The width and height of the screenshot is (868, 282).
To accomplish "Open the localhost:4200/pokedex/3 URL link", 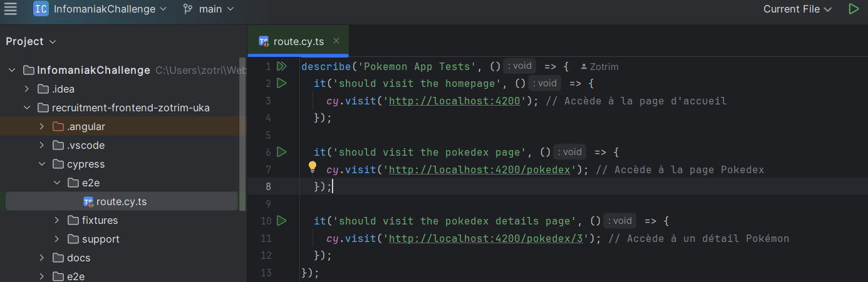I will 486,238.
